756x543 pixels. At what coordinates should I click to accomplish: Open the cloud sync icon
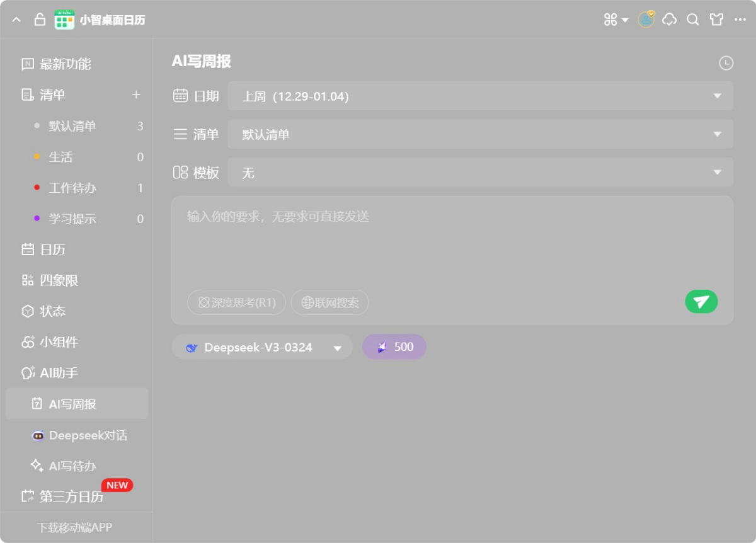click(670, 20)
